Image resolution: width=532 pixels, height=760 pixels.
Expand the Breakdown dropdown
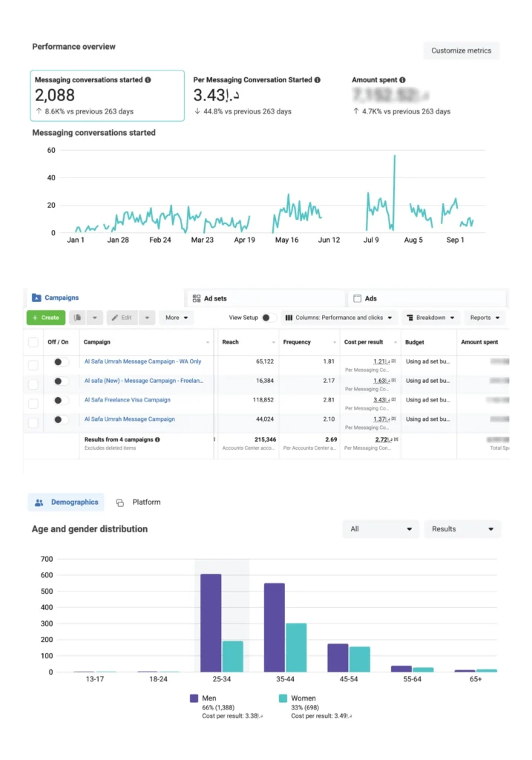[x=431, y=318]
